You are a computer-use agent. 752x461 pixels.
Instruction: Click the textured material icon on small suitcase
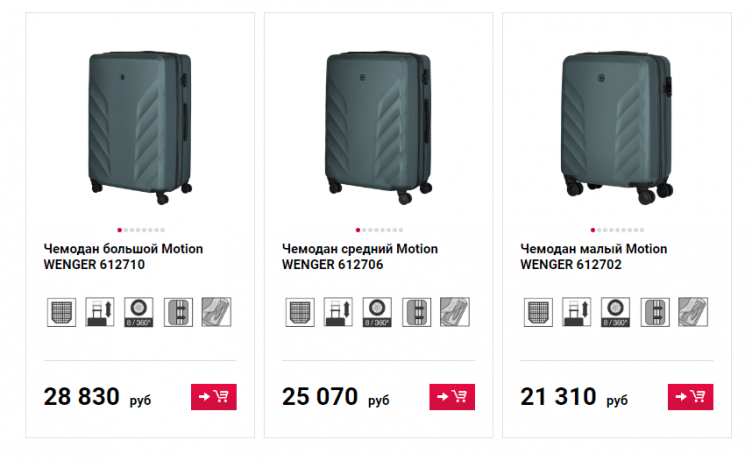tap(692, 312)
